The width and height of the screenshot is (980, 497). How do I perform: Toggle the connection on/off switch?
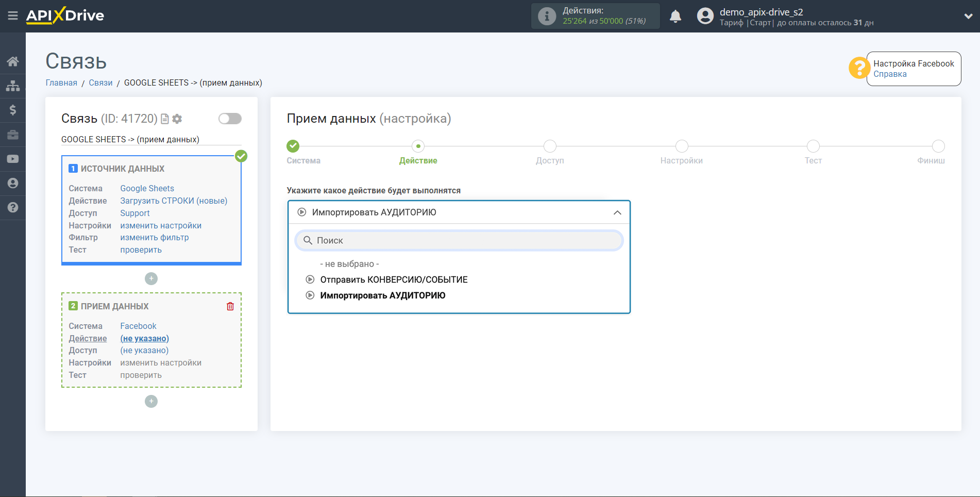tap(230, 119)
